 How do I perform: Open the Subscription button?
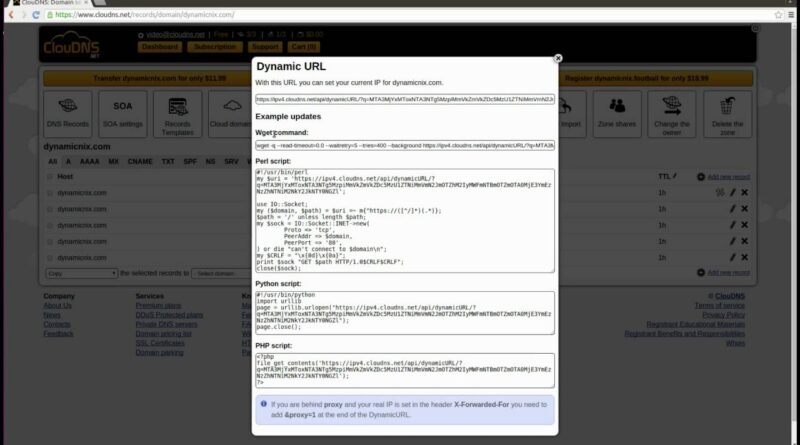pyautogui.click(x=214, y=47)
